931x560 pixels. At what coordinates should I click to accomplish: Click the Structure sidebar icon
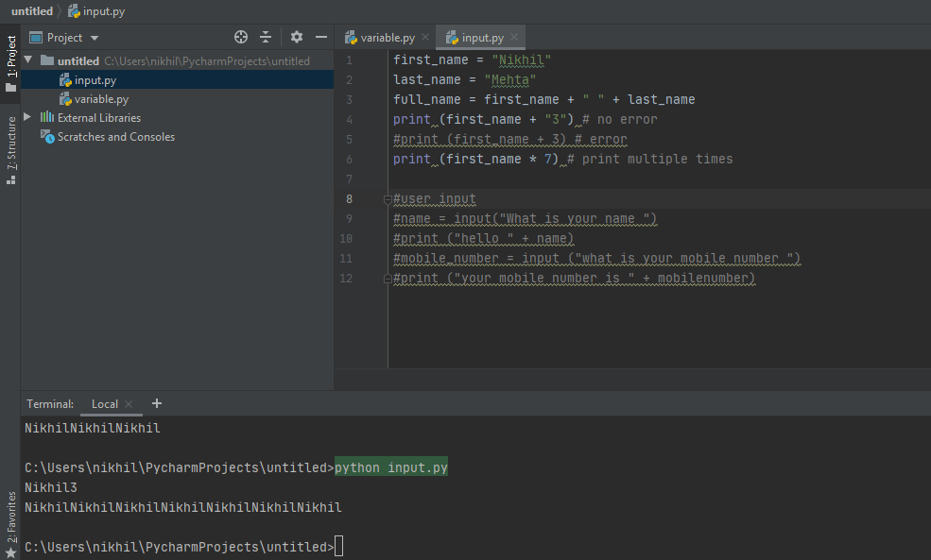click(10, 180)
